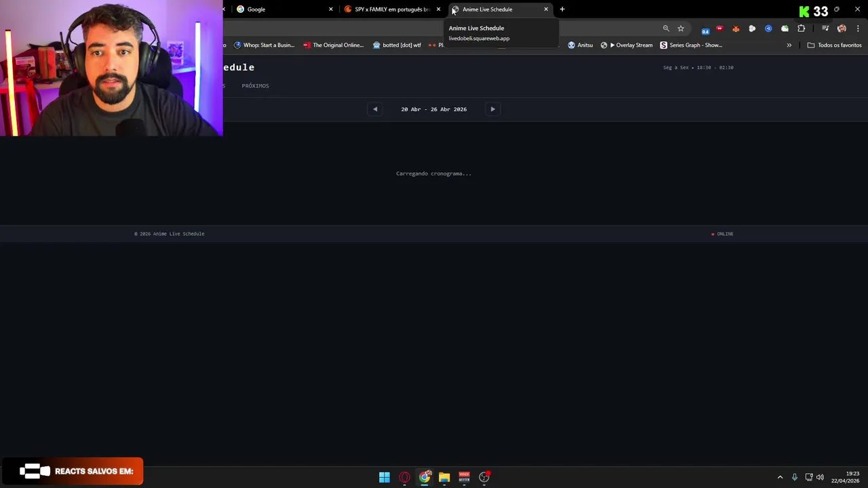Image resolution: width=868 pixels, height=488 pixels.
Task: Click the zoom magnifier icon in the address bar
Action: click(666, 28)
